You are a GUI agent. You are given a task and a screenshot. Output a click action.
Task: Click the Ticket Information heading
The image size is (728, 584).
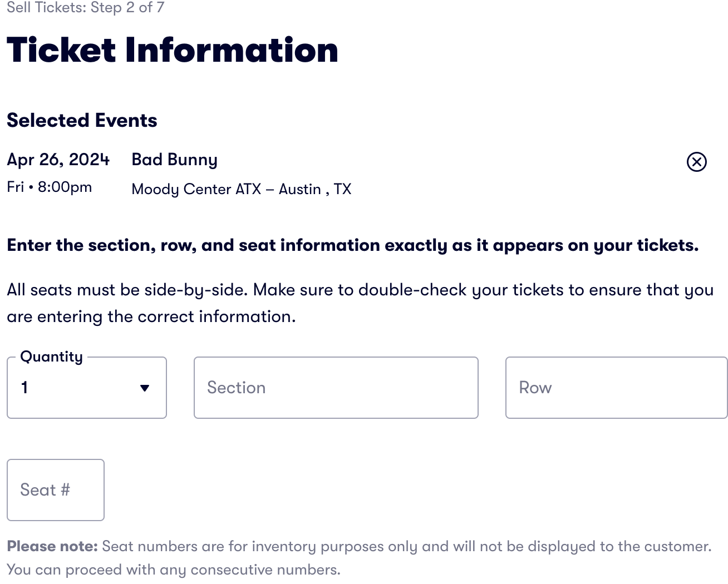[172, 50]
